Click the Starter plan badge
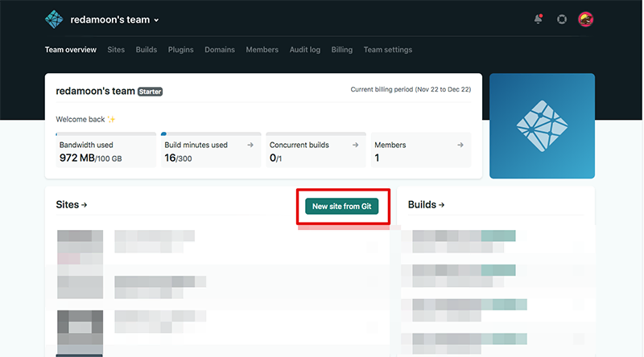Viewport: 644px width, 357px height. pos(150,92)
